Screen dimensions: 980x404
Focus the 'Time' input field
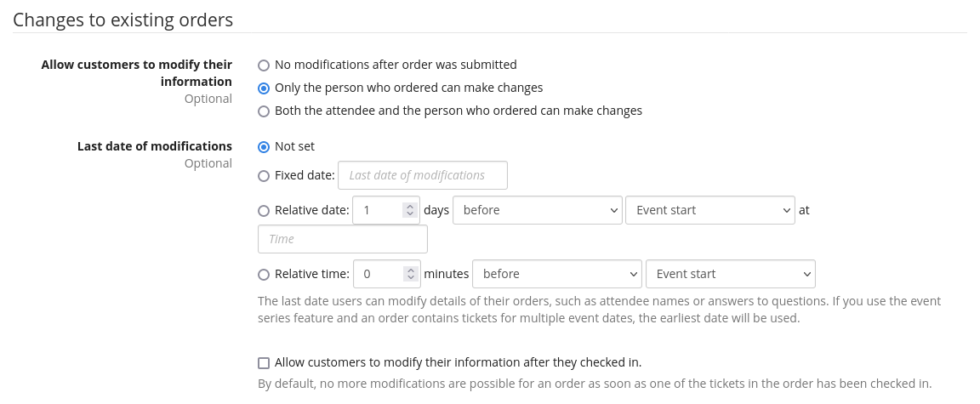(x=342, y=239)
